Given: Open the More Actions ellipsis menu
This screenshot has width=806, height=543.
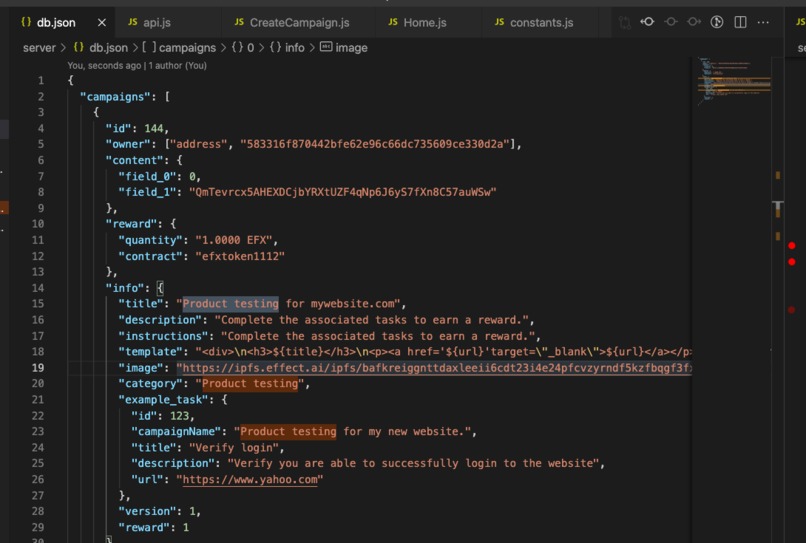Looking at the screenshot, I should point(763,22).
